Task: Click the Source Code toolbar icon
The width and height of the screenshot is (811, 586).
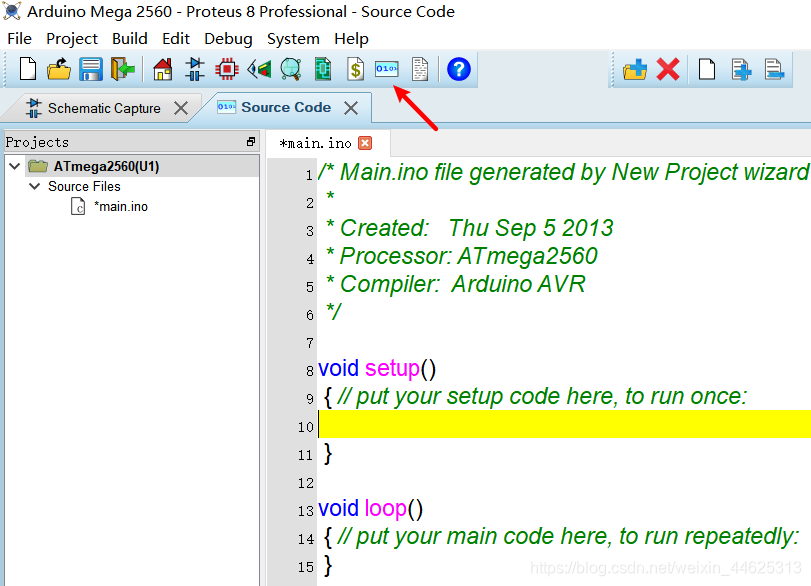Action: coord(387,68)
